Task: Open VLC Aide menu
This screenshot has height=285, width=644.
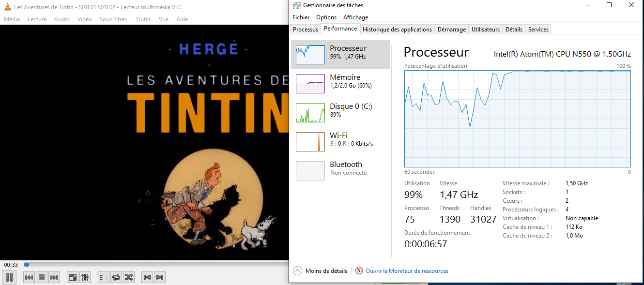Action: 182,19
